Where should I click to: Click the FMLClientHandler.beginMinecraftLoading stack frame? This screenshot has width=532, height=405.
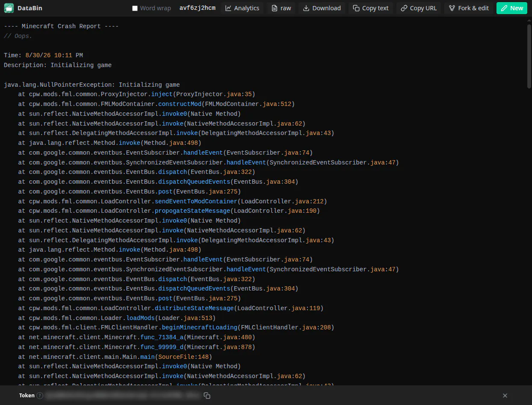[x=176, y=328]
